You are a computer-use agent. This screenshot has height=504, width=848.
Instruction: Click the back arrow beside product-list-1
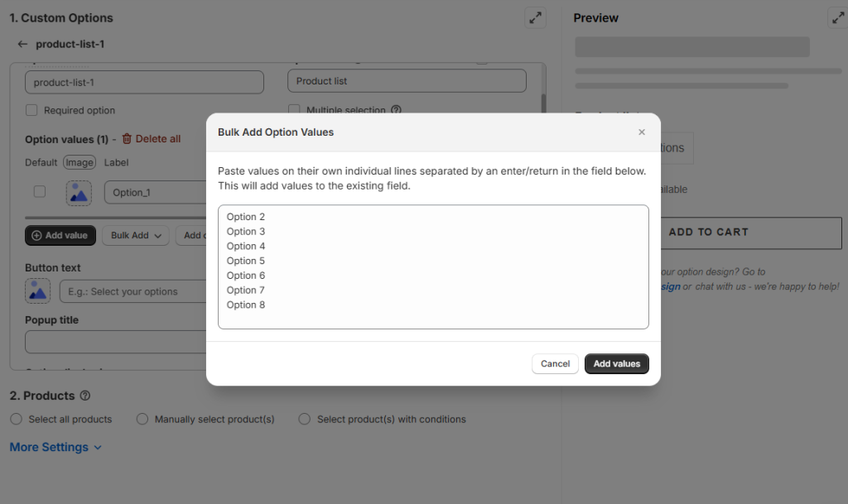coord(22,45)
